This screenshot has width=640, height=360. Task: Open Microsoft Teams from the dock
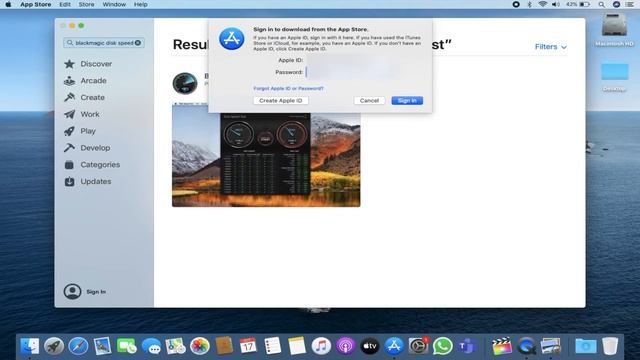(x=467, y=346)
